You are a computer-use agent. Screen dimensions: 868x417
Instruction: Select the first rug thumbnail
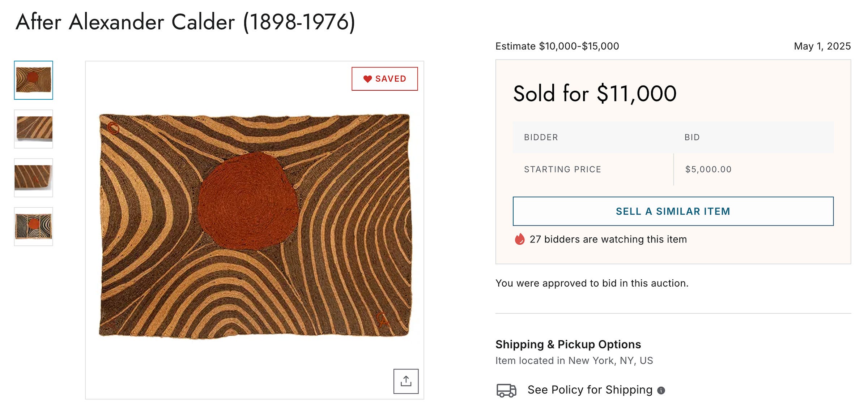click(x=34, y=80)
